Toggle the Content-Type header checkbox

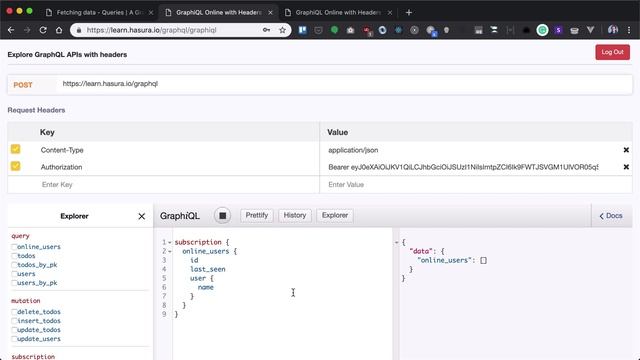pyautogui.click(x=16, y=149)
